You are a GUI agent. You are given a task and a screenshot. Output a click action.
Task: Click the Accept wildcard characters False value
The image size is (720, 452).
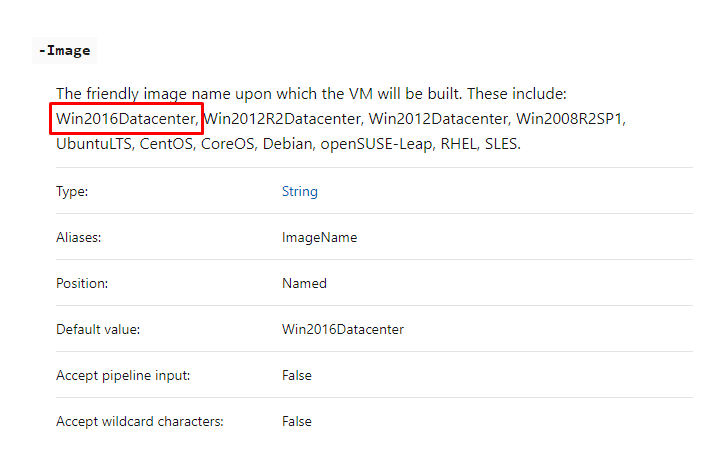pos(297,421)
